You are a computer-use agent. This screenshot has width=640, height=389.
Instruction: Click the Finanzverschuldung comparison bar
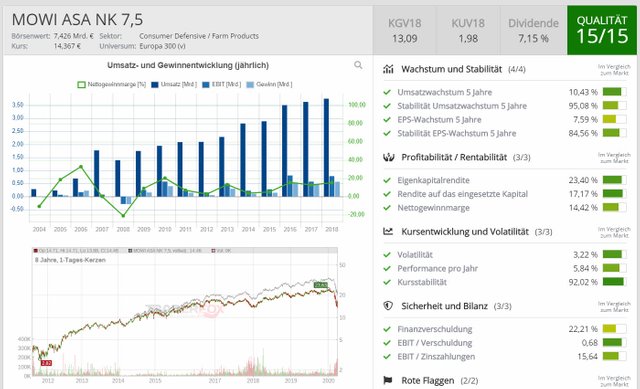[x=614, y=329]
